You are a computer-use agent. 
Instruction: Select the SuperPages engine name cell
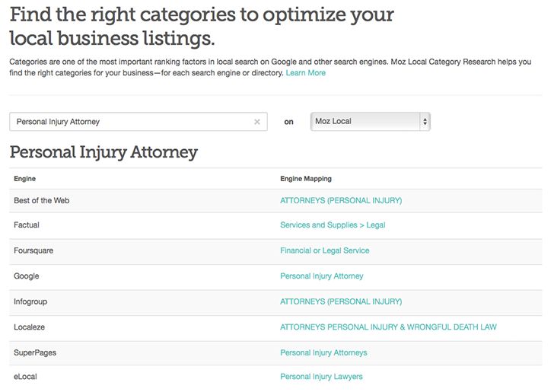35,353
